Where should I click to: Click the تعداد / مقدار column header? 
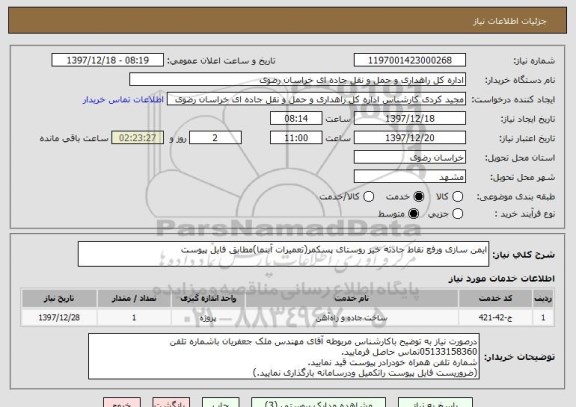[x=134, y=299]
